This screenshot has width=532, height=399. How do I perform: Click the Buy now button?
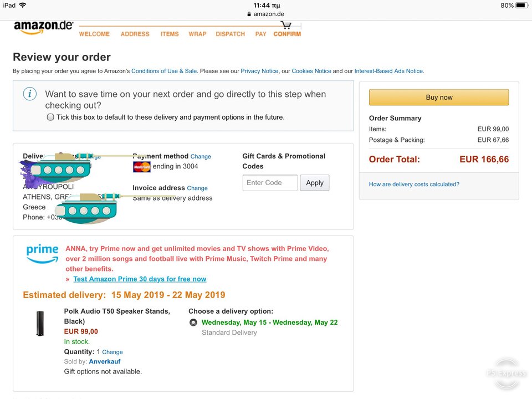(x=439, y=98)
